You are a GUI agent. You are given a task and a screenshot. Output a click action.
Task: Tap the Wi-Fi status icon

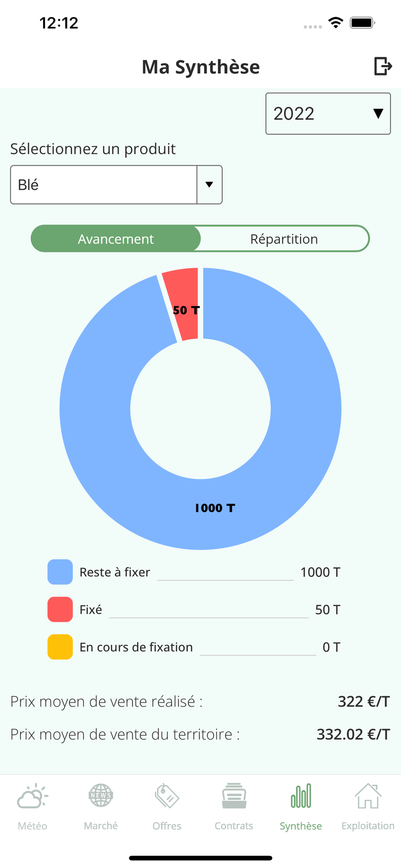(336, 23)
